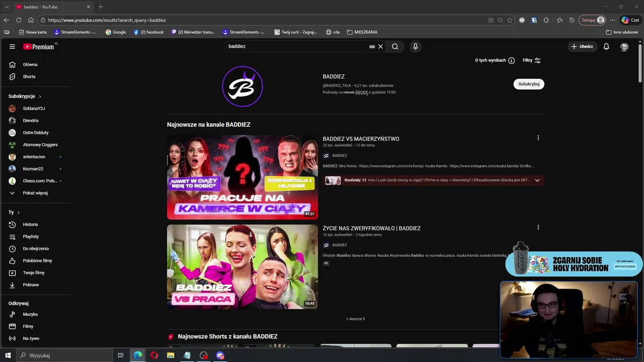This screenshot has width=644, height=362.
Task: Click the Windows Start button
Action: 8,355
